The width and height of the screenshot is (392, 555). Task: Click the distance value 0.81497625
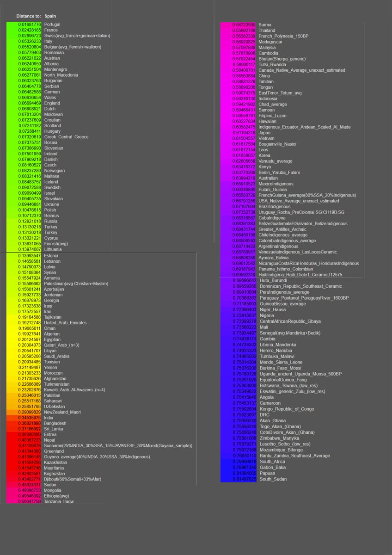244,479
